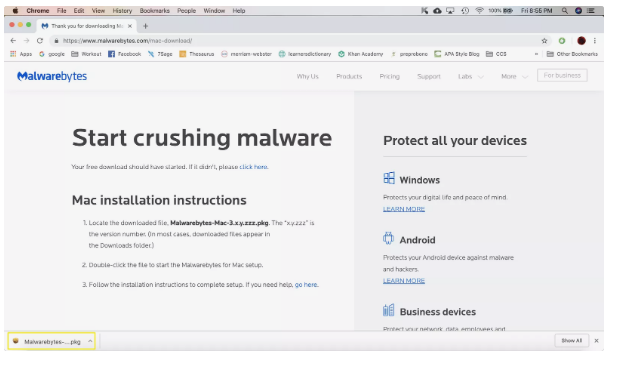This screenshot has width=625, height=371.
Task: Go back to previous page
Action: (x=13, y=41)
